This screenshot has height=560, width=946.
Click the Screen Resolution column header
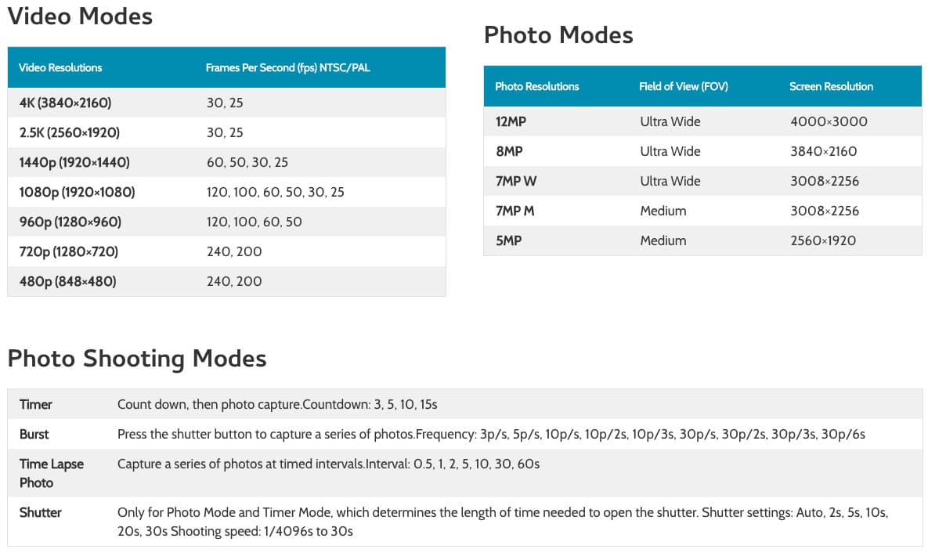(831, 86)
